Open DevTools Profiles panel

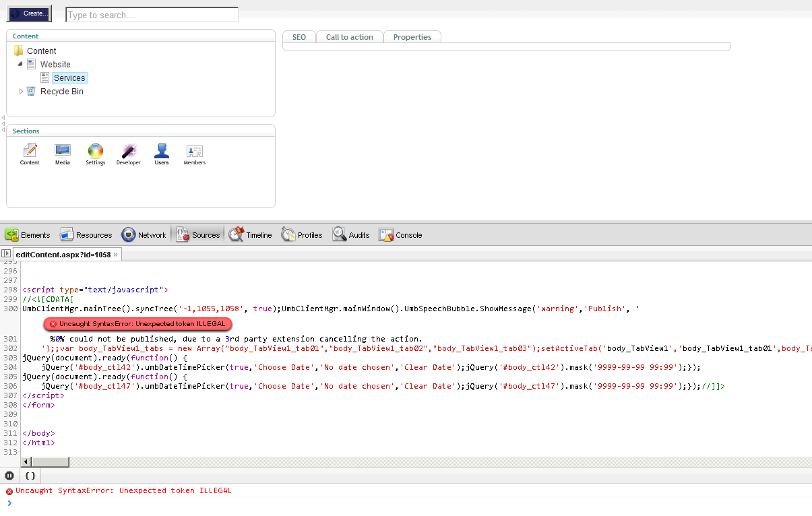pyautogui.click(x=302, y=235)
